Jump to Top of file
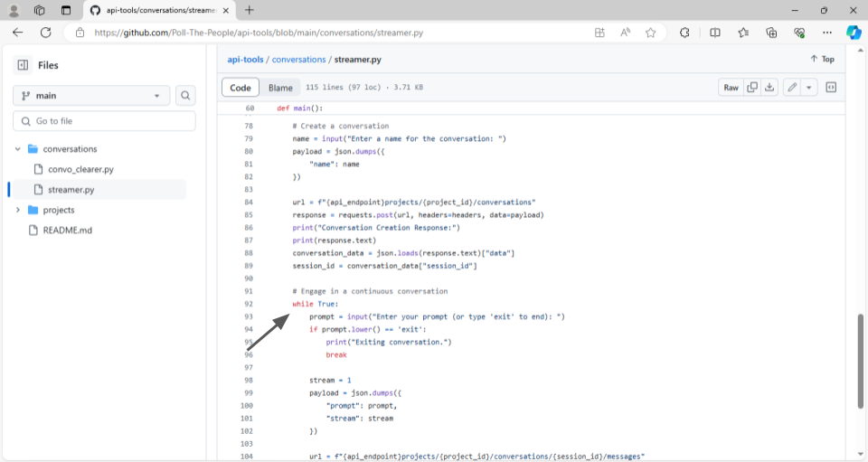The width and height of the screenshot is (868, 462). [x=822, y=59]
